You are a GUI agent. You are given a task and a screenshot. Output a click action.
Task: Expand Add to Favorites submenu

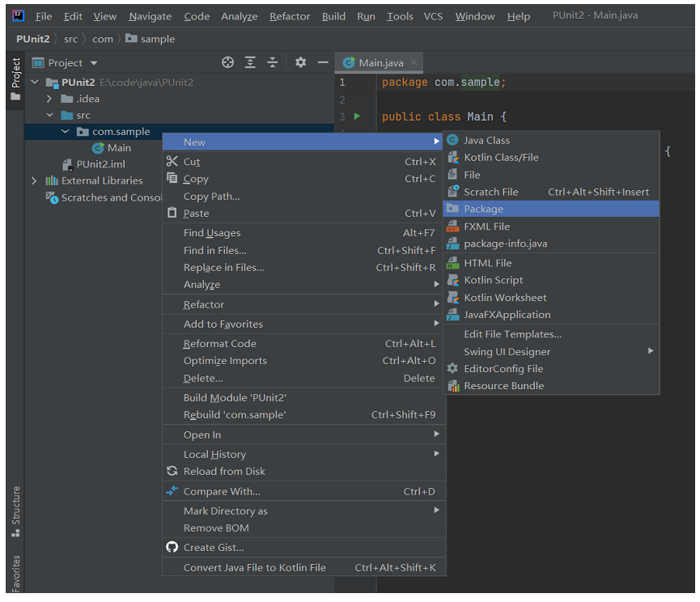(x=436, y=324)
